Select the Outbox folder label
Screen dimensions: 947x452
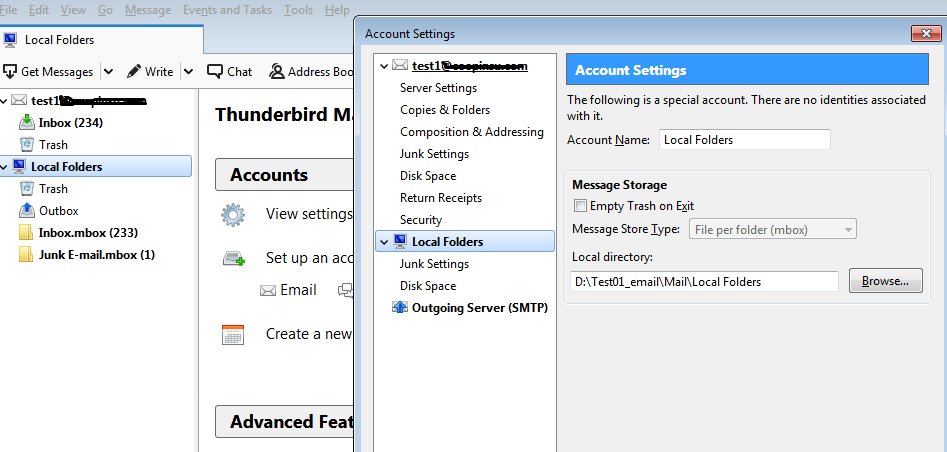[59, 211]
